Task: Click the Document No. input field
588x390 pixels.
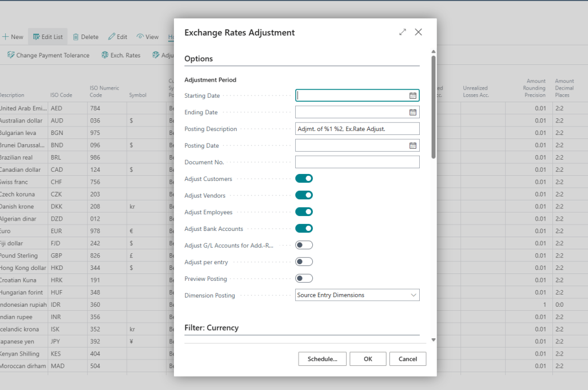Action: [x=357, y=162]
